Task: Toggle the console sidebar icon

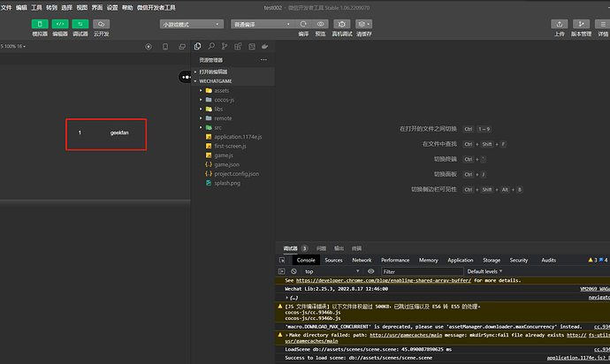Action: pos(282,271)
